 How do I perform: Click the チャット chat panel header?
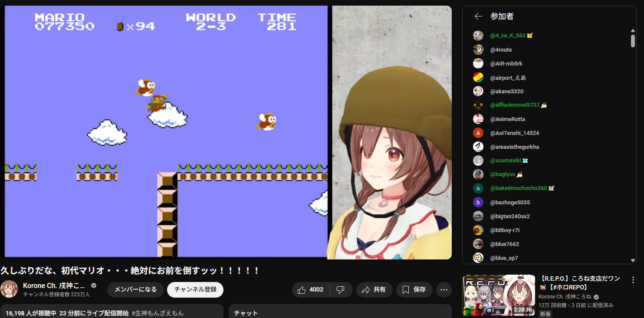(246, 313)
